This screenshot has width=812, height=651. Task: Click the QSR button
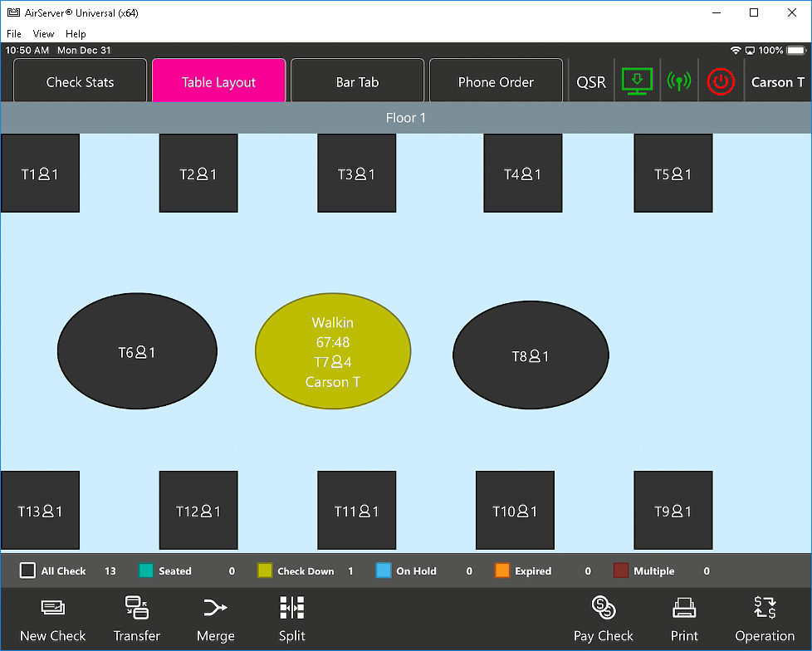pyautogui.click(x=591, y=82)
